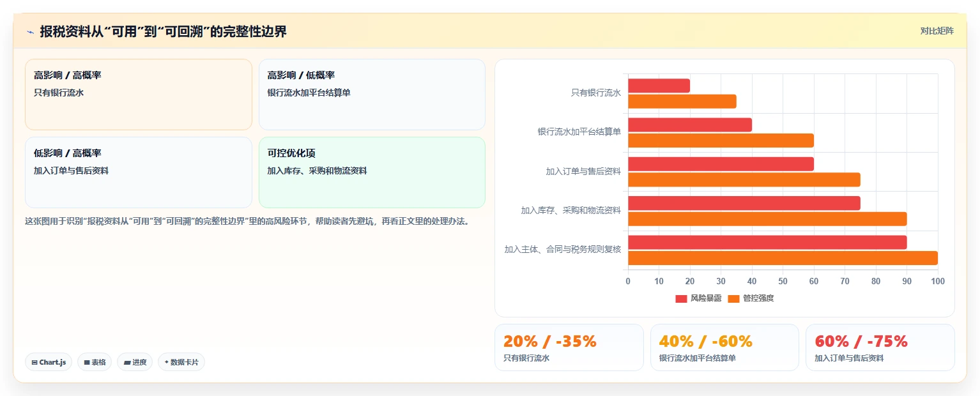
Task: Click the 进度 chip
Action: click(135, 362)
